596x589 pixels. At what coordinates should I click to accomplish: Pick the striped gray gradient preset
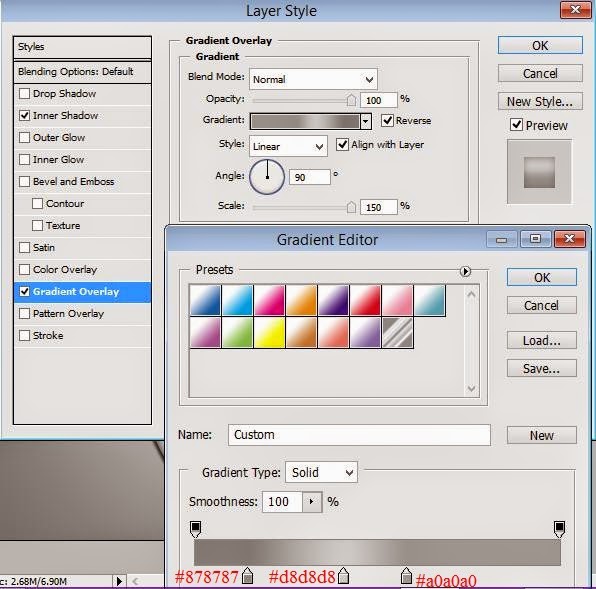398,333
